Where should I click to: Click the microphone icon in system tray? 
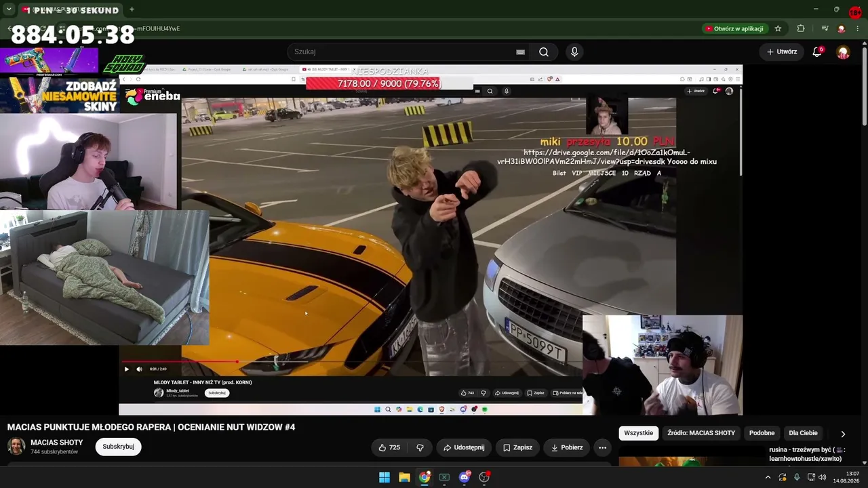(797, 477)
